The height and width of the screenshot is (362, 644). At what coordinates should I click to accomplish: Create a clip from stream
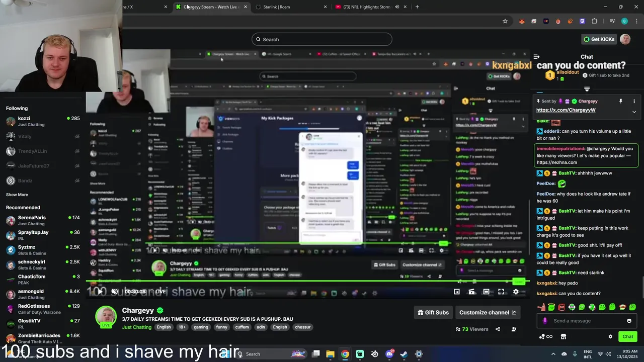(x=471, y=292)
